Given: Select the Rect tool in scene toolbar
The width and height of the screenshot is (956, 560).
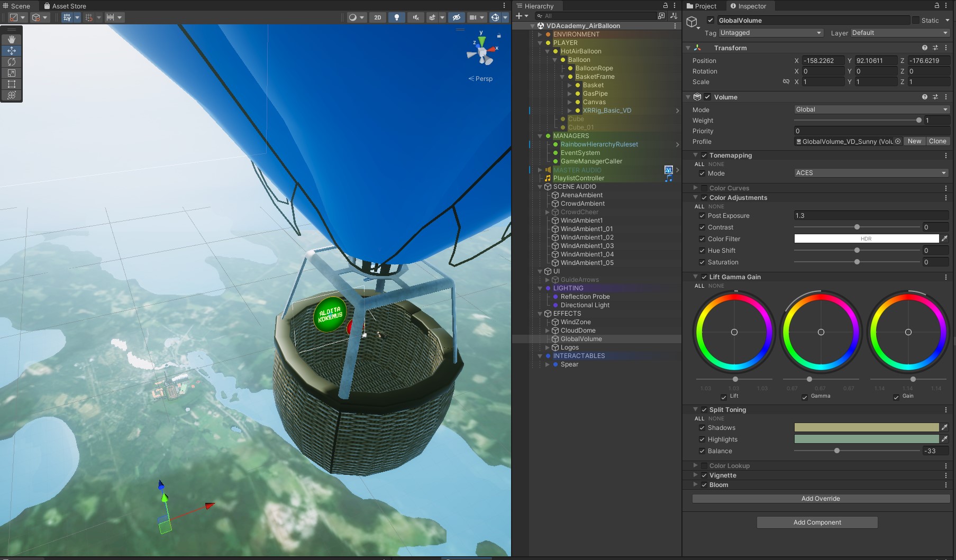Looking at the screenshot, I should coord(12,84).
